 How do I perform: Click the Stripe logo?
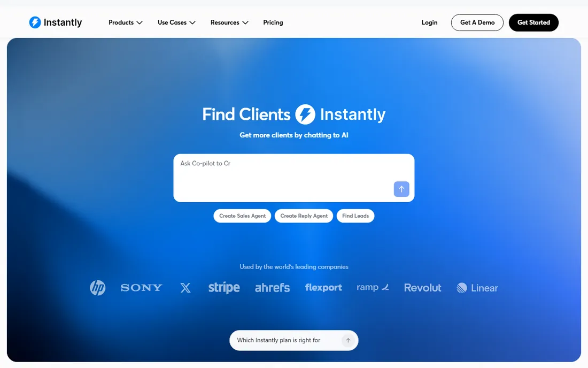click(224, 288)
